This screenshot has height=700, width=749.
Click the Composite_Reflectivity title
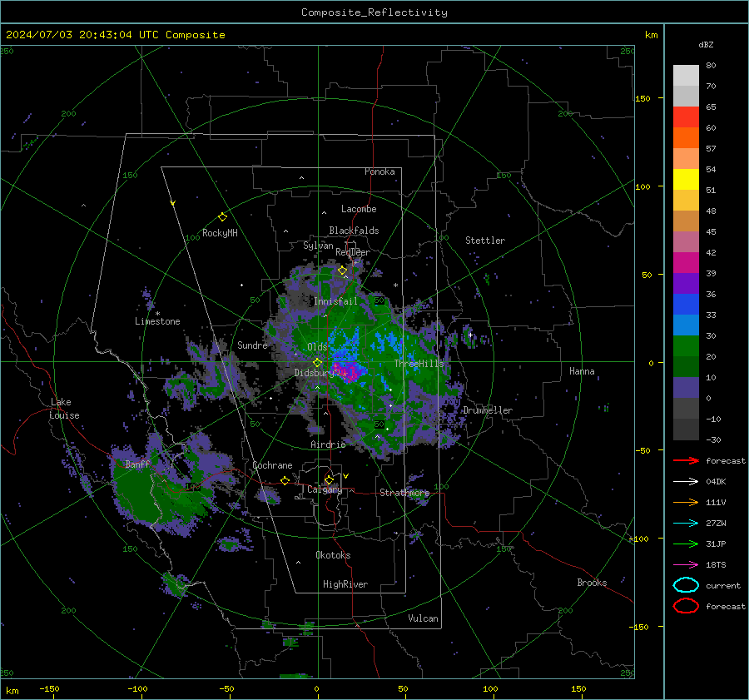pos(374,12)
